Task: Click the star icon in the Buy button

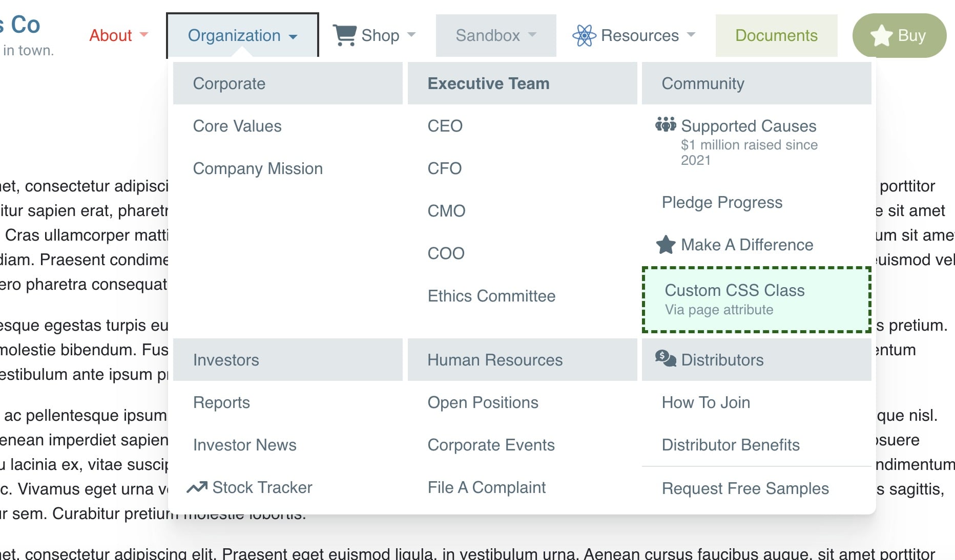Action: pyautogui.click(x=882, y=35)
